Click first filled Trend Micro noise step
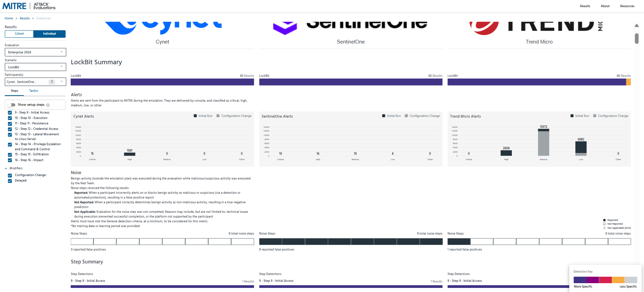Screen dimensions: 644x292 [459, 242]
